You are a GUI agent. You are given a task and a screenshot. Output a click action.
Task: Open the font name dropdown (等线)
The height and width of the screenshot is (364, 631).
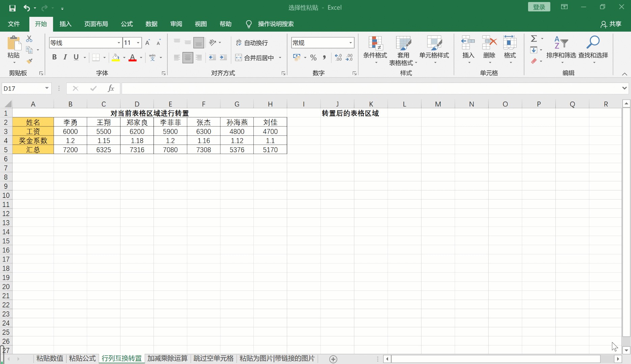click(x=119, y=43)
